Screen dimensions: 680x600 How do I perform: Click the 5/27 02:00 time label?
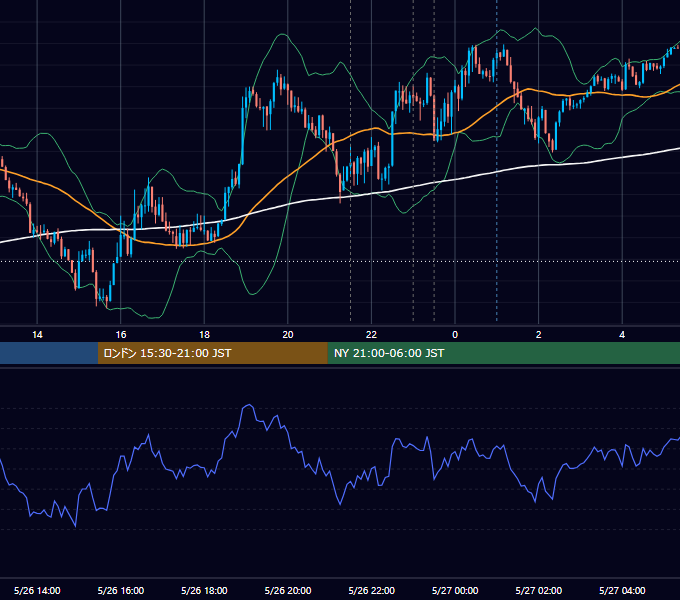pyautogui.click(x=539, y=590)
